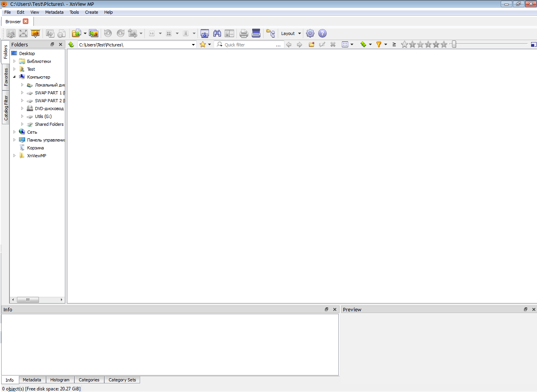Close the Browser tab
Image resolution: width=537 pixels, height=392 pixels.
pyautogui.click(x=26, y=21)
